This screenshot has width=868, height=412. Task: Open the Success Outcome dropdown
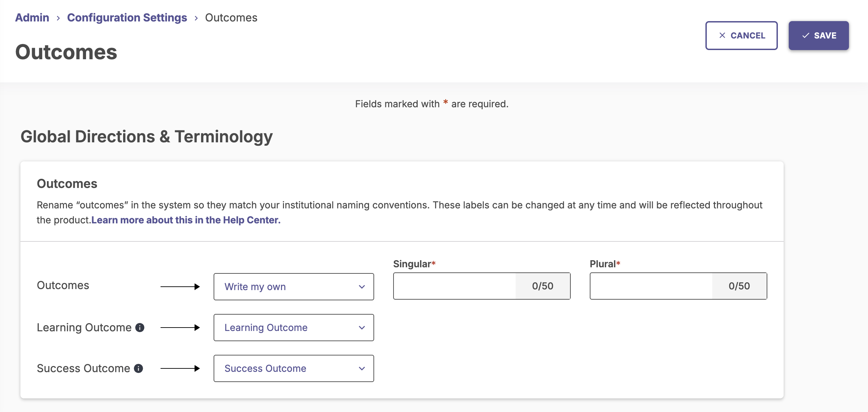[294, 368]
